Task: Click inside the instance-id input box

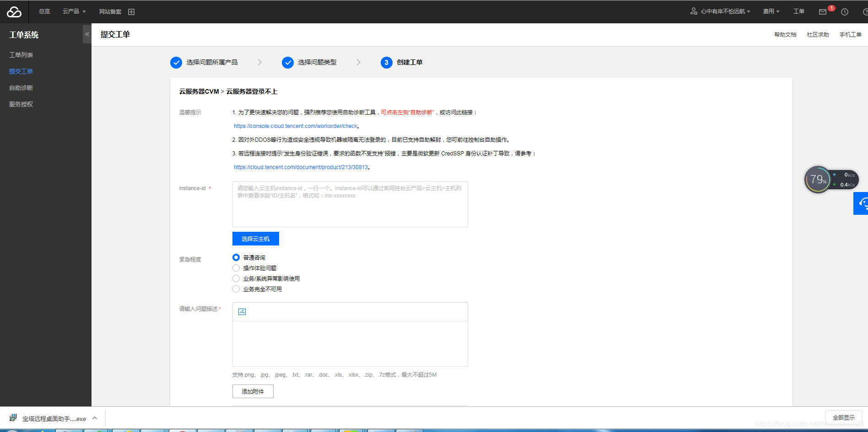Action: click(x=350, y=203)
